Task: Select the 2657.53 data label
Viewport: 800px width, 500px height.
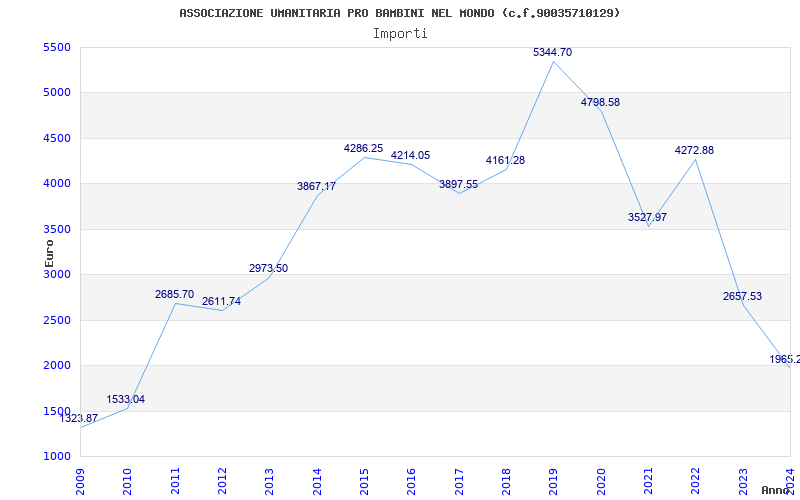Action: click(x=742, y=296)
